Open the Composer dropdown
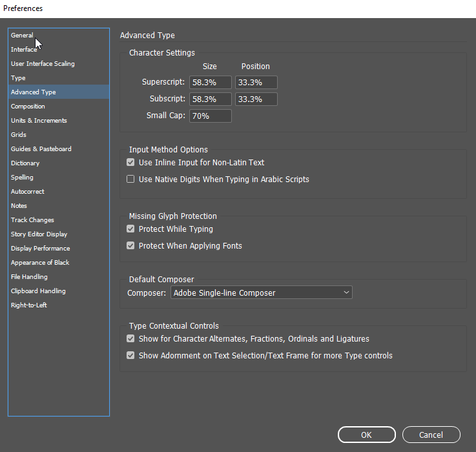The height and width of the screenshot is (452, 476). tap(262, 293)
